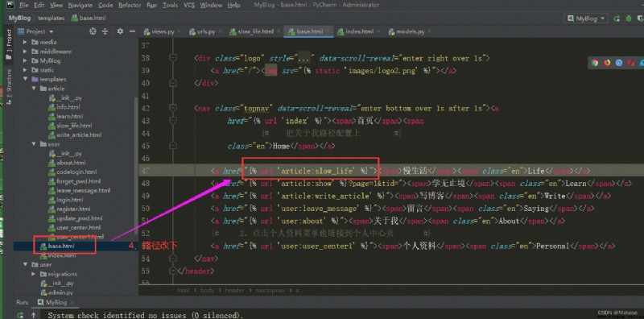644x319 pixels.
Task: Click the rerun icon in Run tool window
Action: (19, 315)
